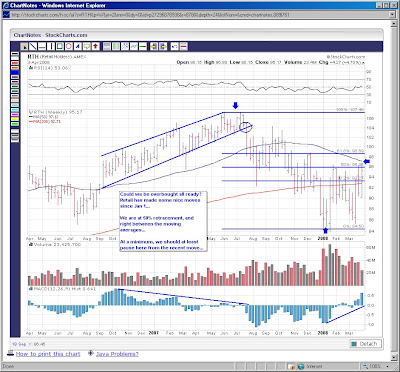400x372 pixels.
Task: Click the printer icon beside print link
Action: pyautogui.click(x=10, y=354)
